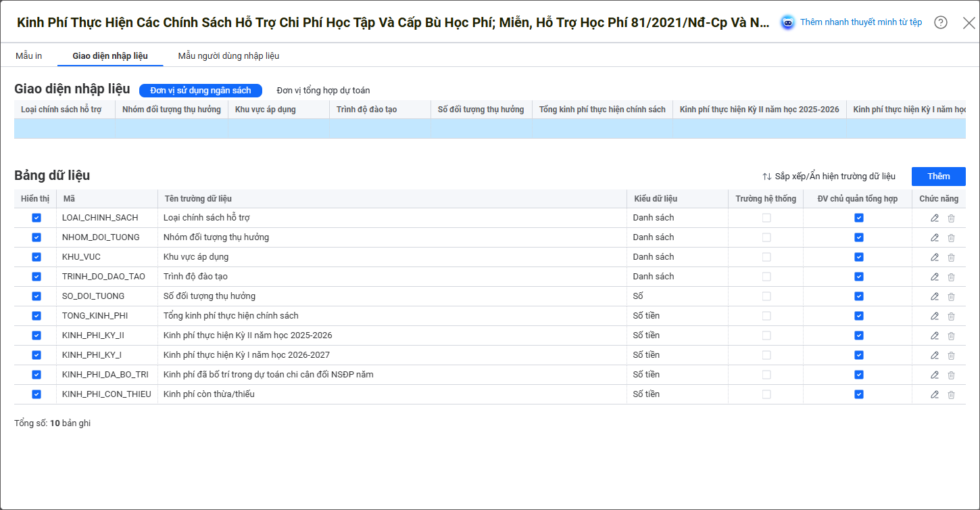
Task: Edit the KINH_PHI_KY_I field row
Action: point(935,355)
